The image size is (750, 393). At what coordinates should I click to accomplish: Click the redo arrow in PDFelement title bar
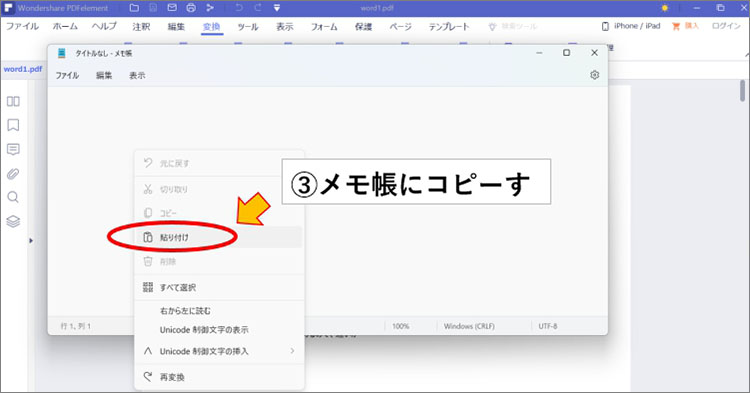click(258, 8)
